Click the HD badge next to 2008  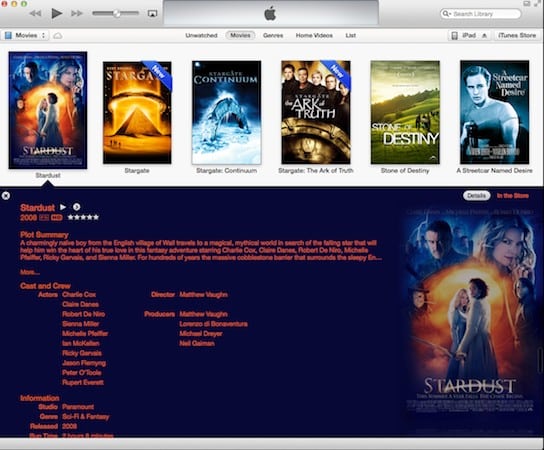[57, 218]
